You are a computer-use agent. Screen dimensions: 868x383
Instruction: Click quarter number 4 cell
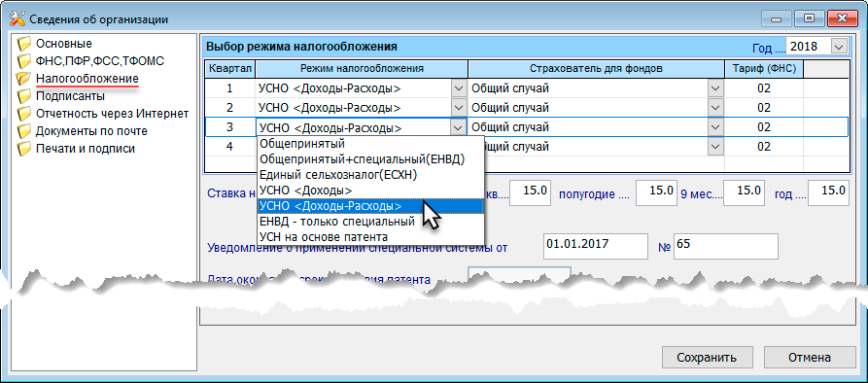pyautogui.click(x=230, y=147)
